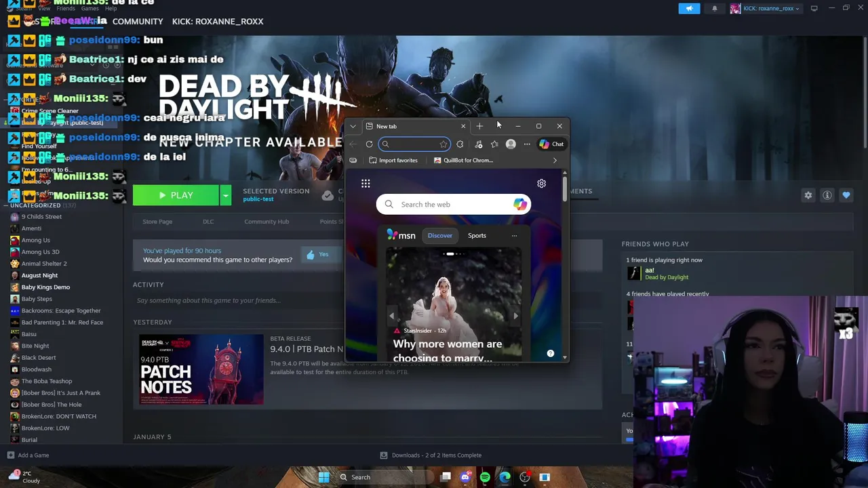The width and height of the screenshot is (868, 488).
Task: Open the Store Page tab for the game
Action: (157, 222)
